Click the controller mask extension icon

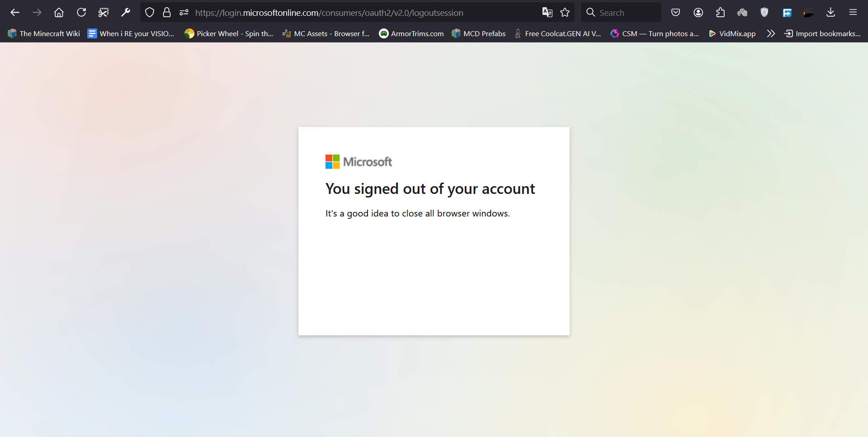742,13
